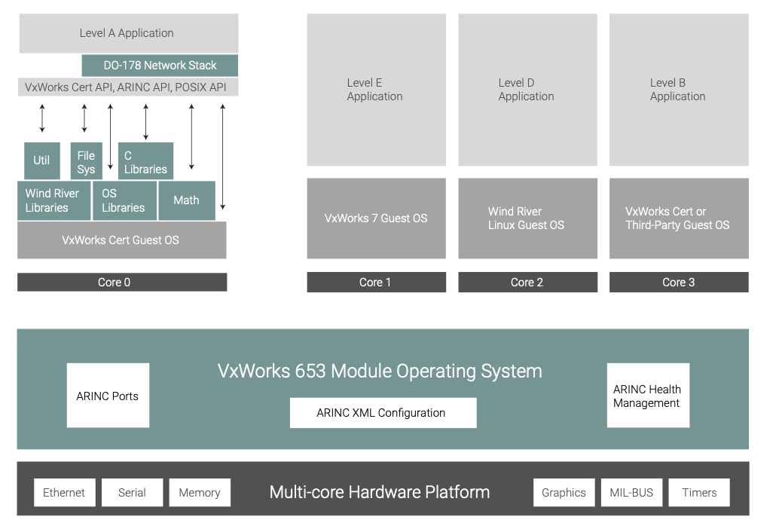The height and width of the screenshot is (532, 776).
Task: Click the Timers box
Action: tap(699, 492)
